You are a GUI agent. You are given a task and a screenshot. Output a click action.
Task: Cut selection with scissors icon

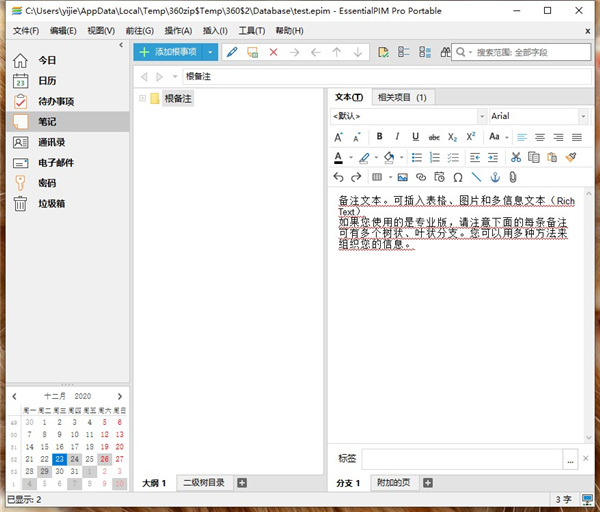point(516,157)
